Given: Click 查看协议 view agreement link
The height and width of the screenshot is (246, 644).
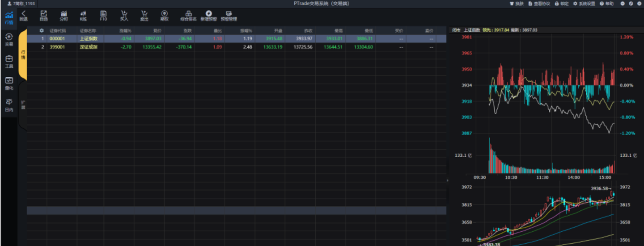Looking at the screenshot, I should [539, 4].
